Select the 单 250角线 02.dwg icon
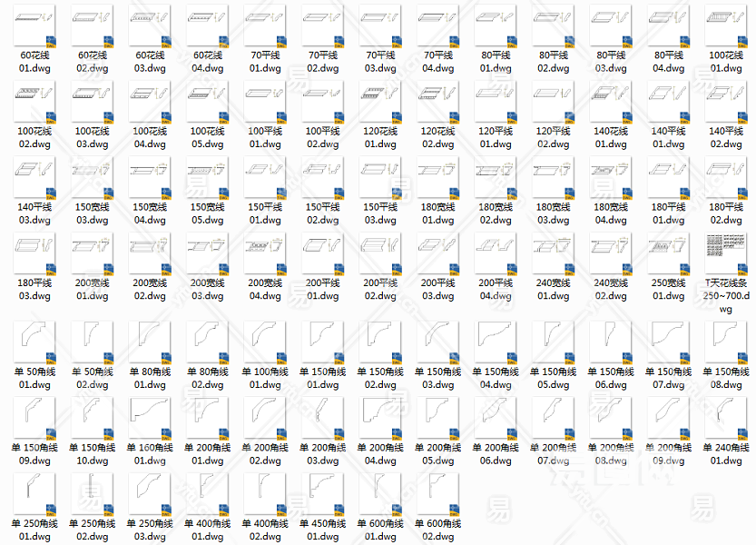The width and height of the screenshot is (756, 545). click(x=93, y=494)
